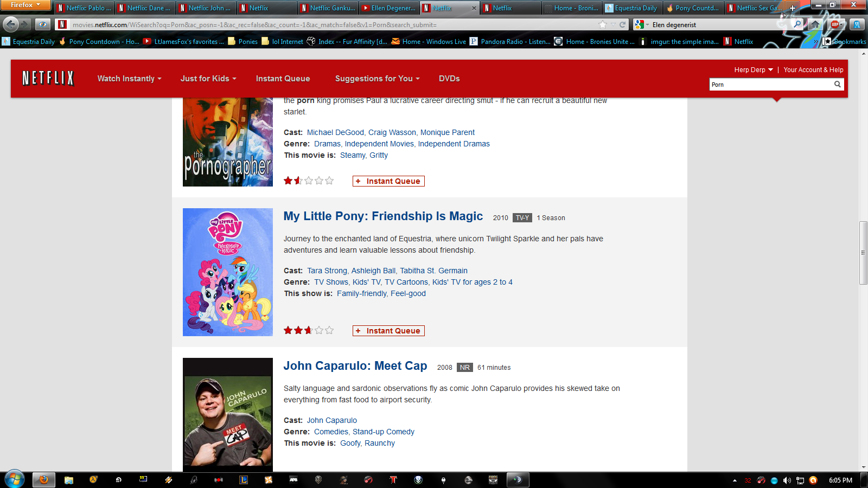
Task: Click the Netflix search input field
Action: (771, 84)
